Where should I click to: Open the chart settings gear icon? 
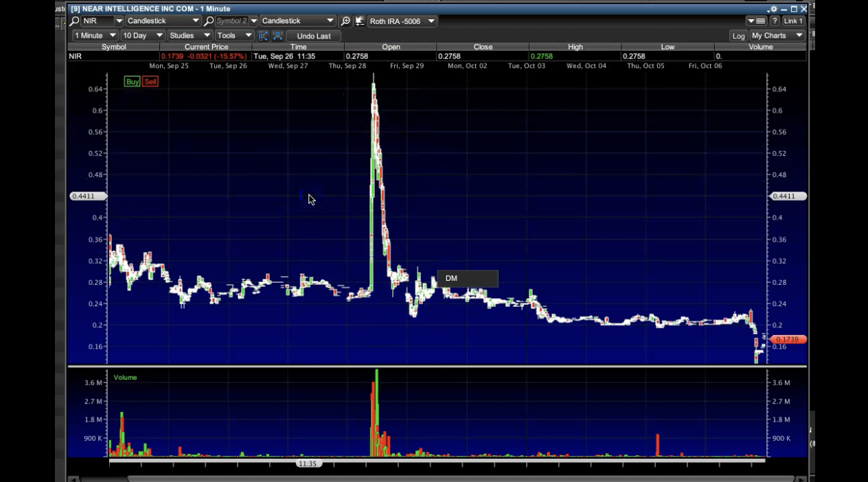[x=774, y=9]
